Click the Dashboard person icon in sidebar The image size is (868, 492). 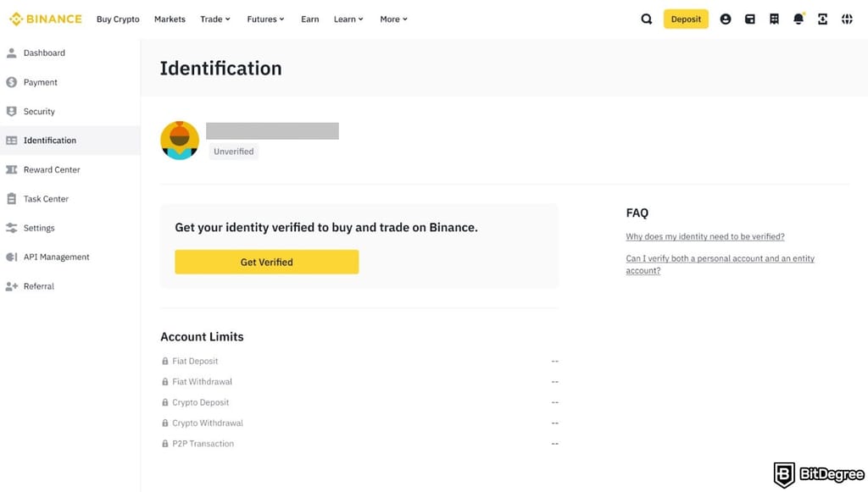[12, 53]
